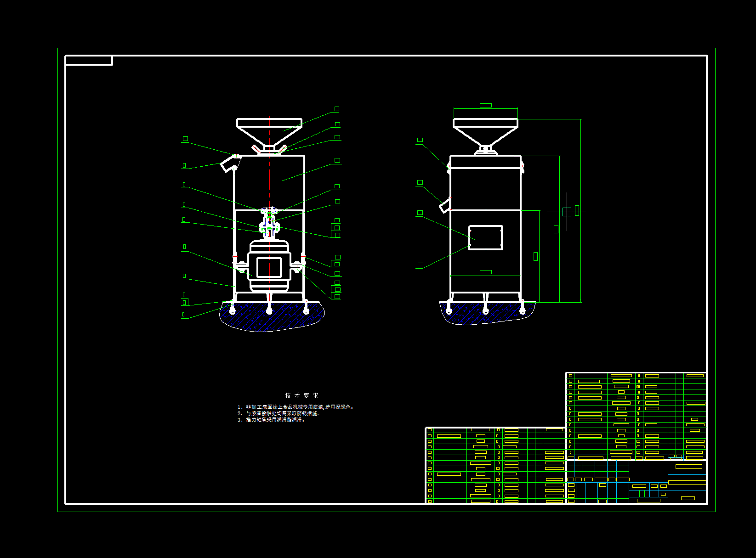Select the feed hopper in the side view
The height and width of the screenshot is (558, 756).
pyautogui.click(x=485, y=132)
